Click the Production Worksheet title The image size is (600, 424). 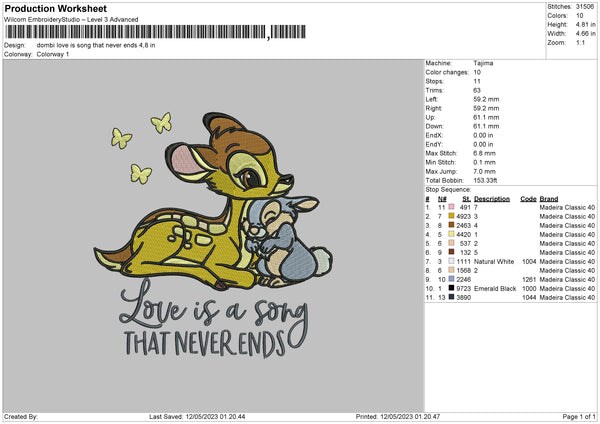click(55, 8)
